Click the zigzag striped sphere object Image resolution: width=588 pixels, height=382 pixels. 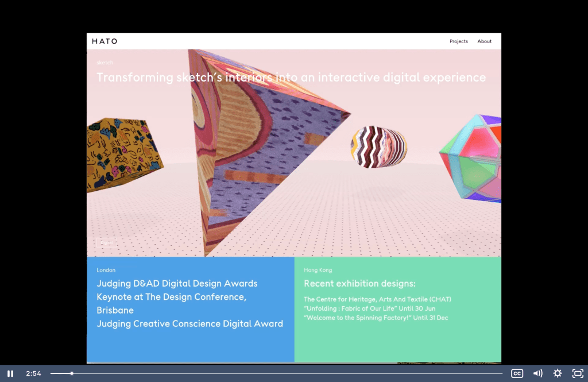[378, 147]
